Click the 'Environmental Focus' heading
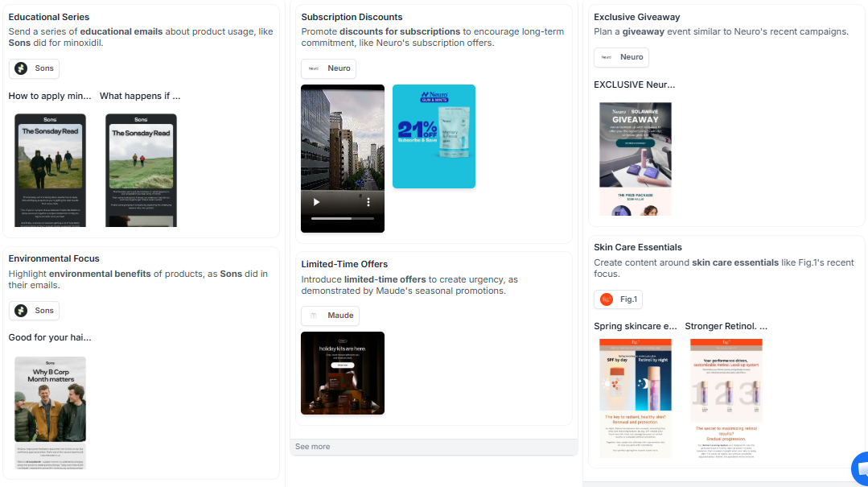 (54, 258)
